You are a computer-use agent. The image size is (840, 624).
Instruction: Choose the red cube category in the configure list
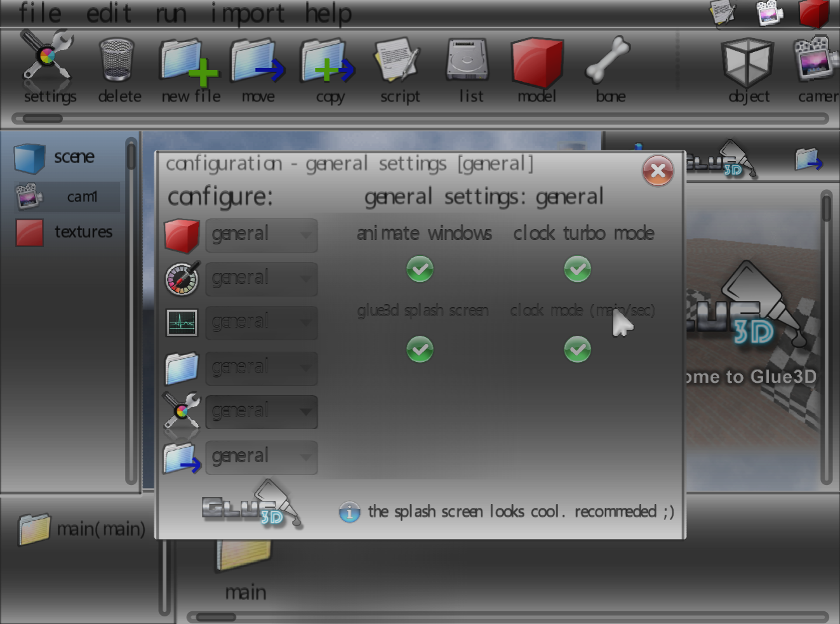point(182,236)
